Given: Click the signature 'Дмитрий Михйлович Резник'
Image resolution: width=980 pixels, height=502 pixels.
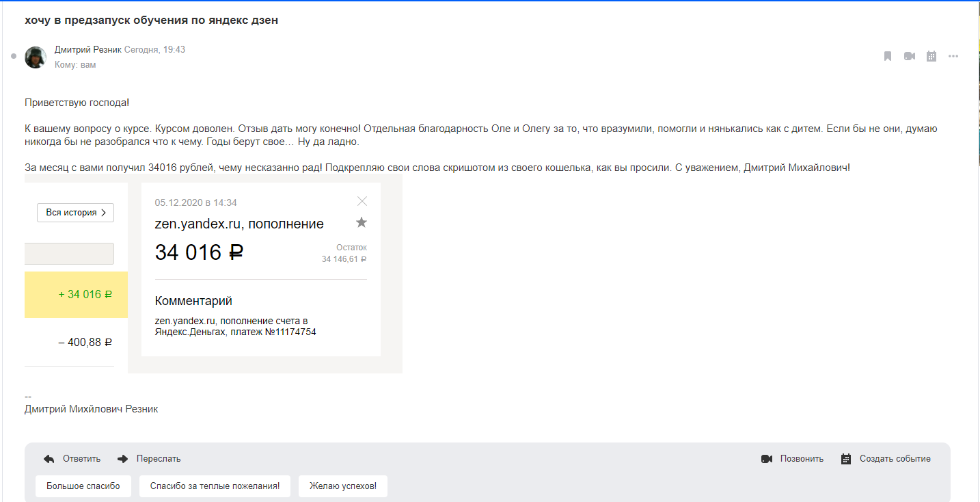Looking at the screenshot, I should 92,409.
